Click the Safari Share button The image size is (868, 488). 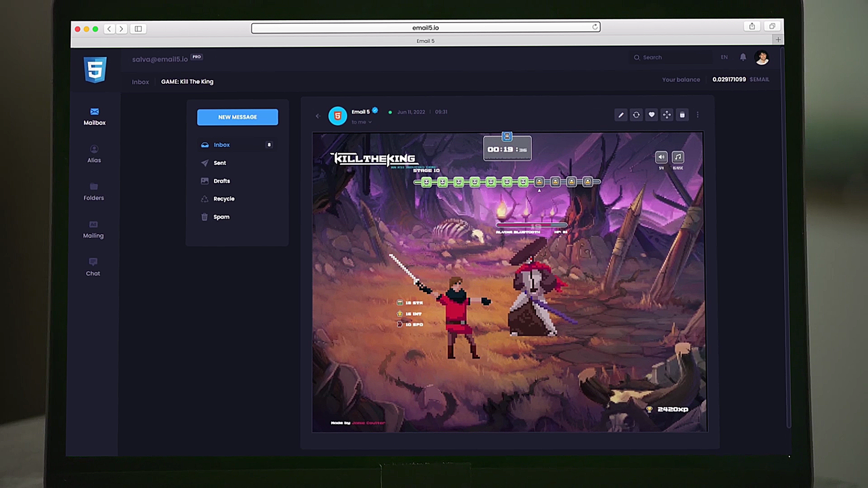click(x=752, y=26)
